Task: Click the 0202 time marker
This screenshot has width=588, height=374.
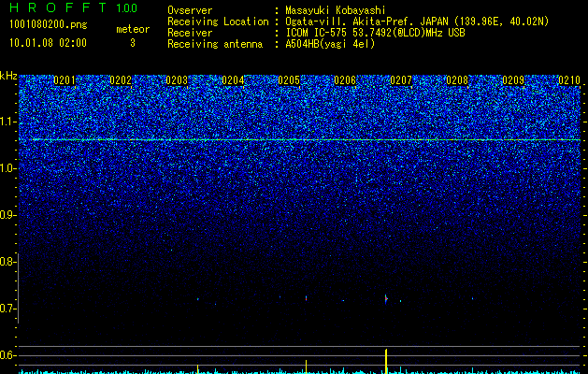Action: tap(121, 80)
